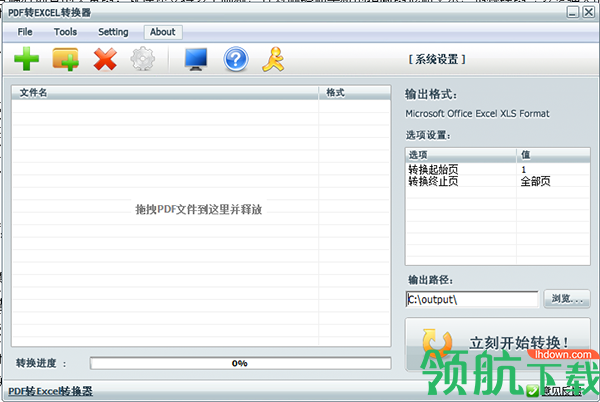Viewport: 600px width, 402px height.
Task: Click the output path field C:\output\
Action: point(472,299)
